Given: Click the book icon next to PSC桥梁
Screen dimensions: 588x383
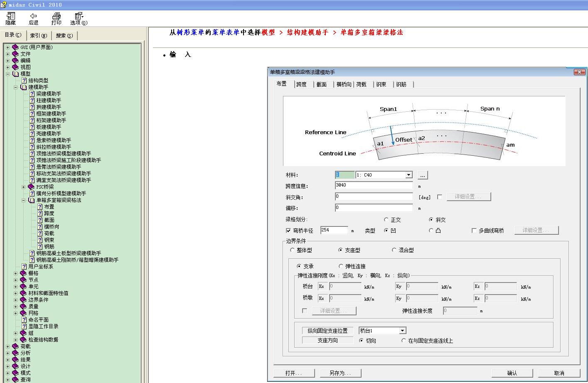Looking at the screenshot, I should (x=31, y=187).
